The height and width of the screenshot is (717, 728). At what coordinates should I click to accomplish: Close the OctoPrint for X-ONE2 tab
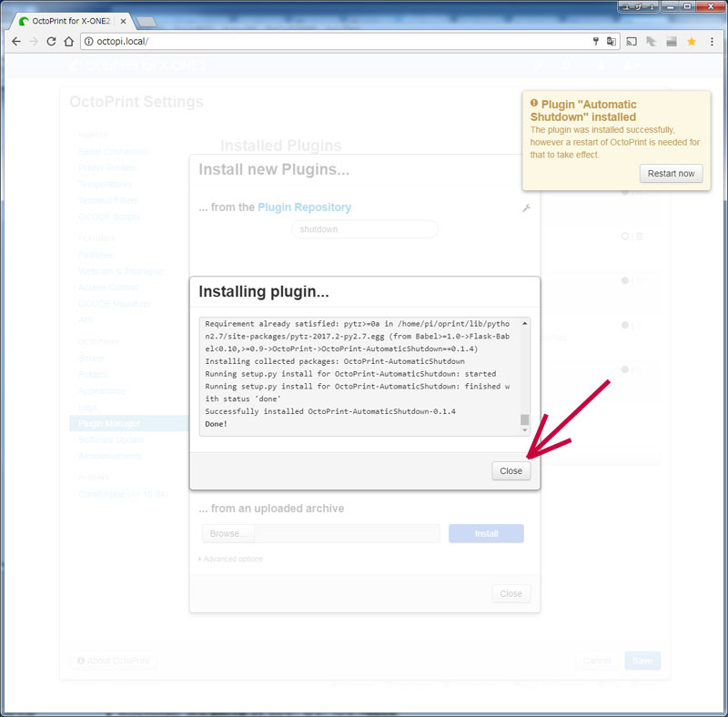[123, 21]
